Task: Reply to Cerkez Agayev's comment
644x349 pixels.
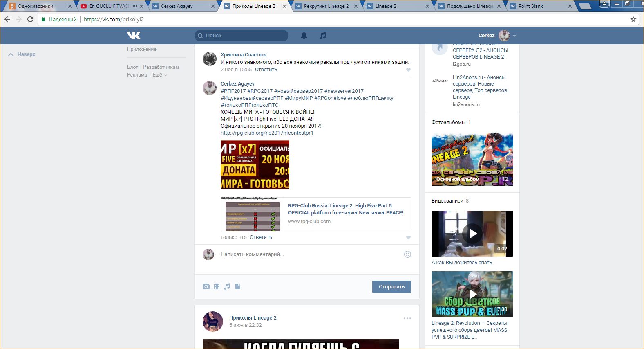Action: tap(261, 237)
